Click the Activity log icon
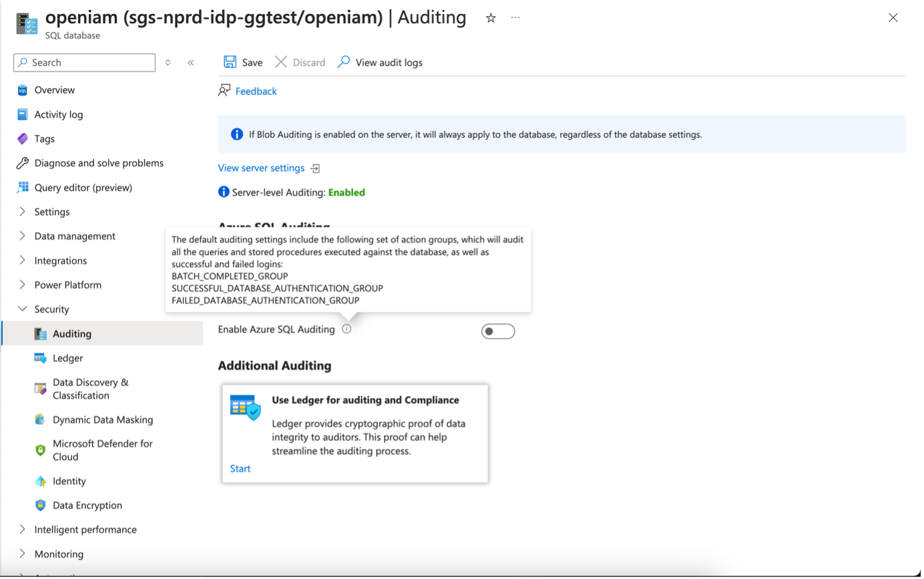 pos(23,114)
